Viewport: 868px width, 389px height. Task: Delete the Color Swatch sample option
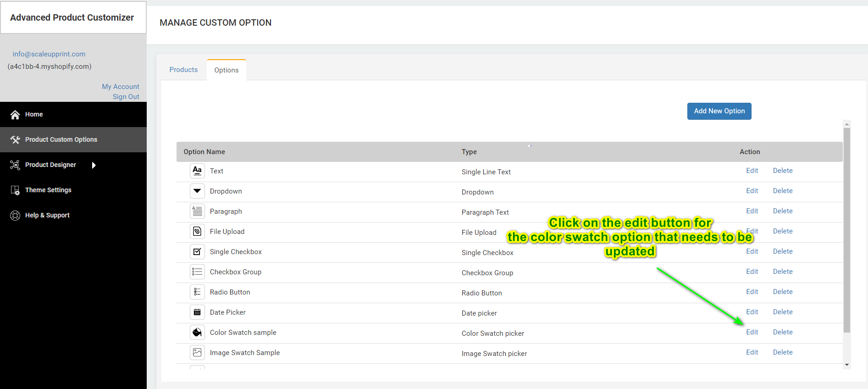tap(783, 332)
